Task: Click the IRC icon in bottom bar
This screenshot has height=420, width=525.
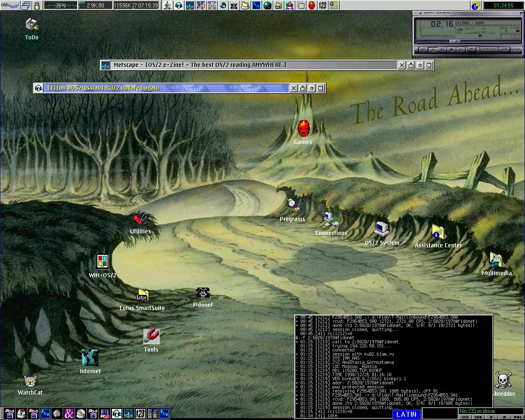Action: (x=117, y=413)
